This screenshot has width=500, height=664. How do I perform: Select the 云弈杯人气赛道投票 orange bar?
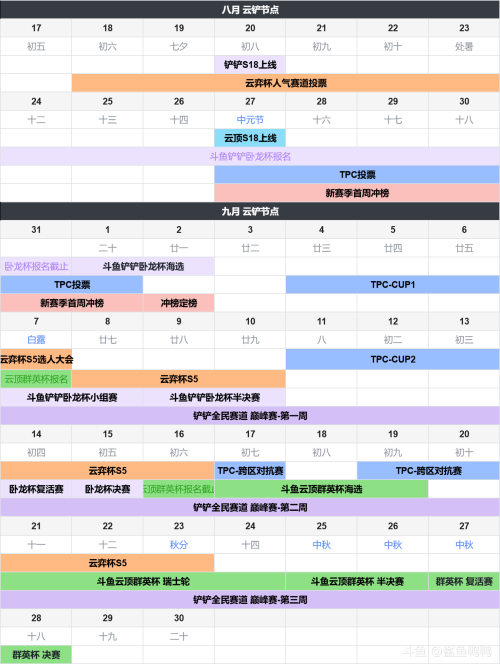pos(285,83)
